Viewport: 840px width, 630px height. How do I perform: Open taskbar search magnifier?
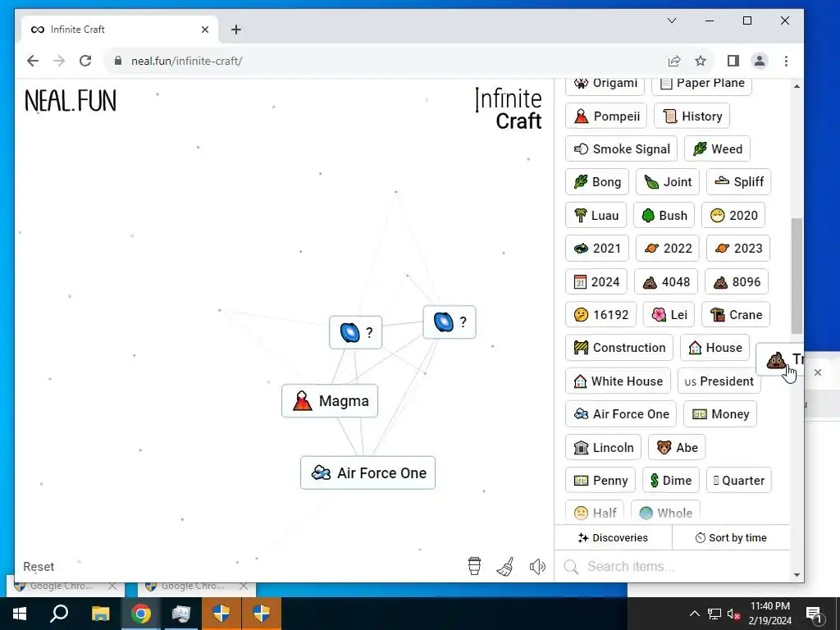59,614
